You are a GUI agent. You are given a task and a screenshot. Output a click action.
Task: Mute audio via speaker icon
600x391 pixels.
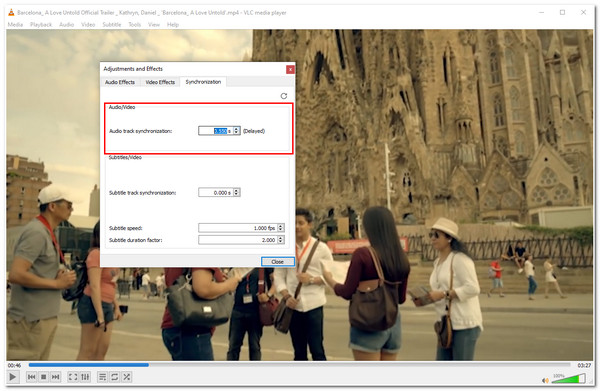(545, 380)
